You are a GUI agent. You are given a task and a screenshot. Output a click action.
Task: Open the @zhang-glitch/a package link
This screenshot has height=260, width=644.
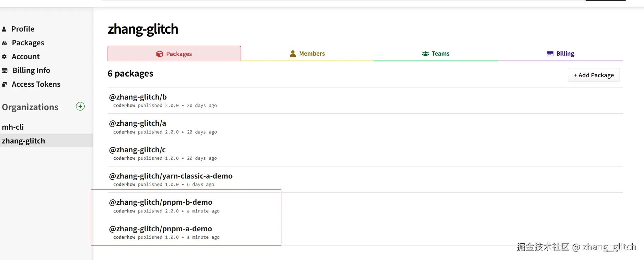(137, 123)
